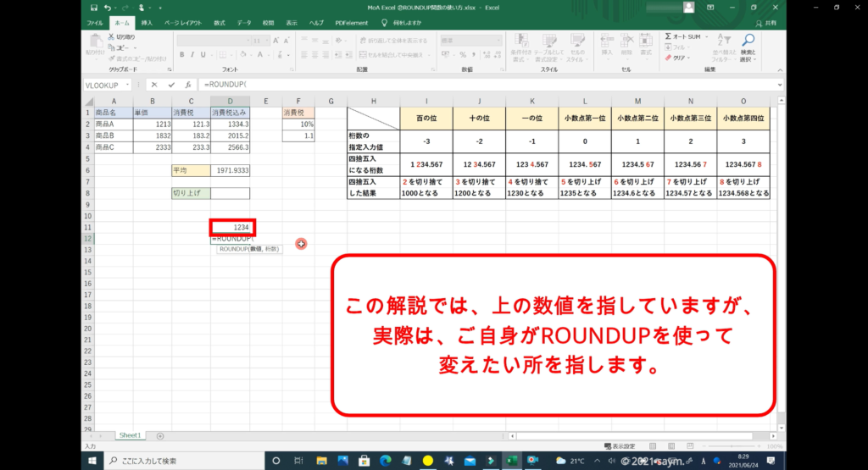Expand the Name Box dropdown showing VLOOKUP
Image resolution: width=868 pixels, height=470 pixels.
(x=128, y=85)
